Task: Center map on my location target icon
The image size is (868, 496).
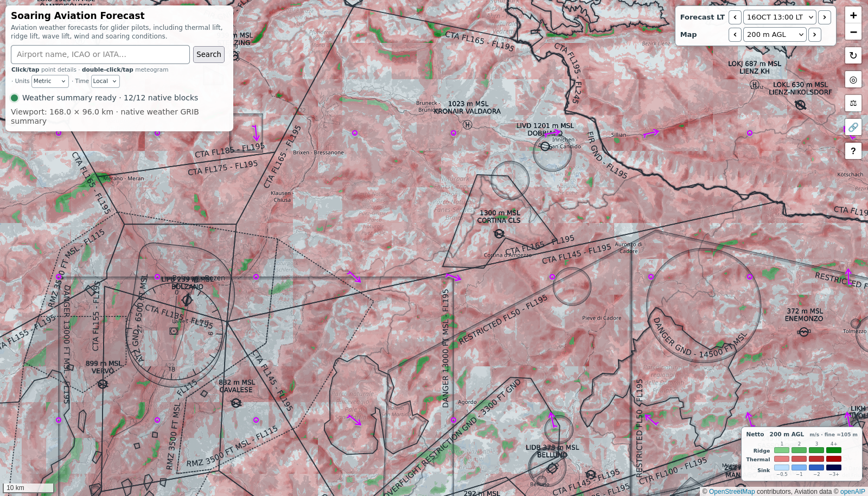Action: pyautogui.click(x=853, y=80)
